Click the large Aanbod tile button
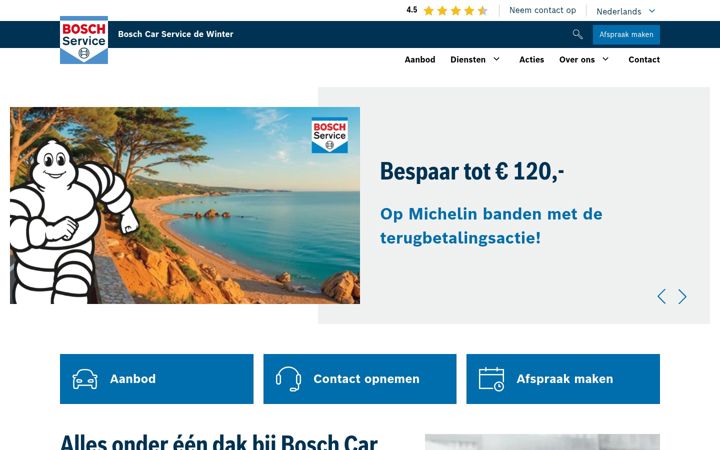 tap(157, 379)
